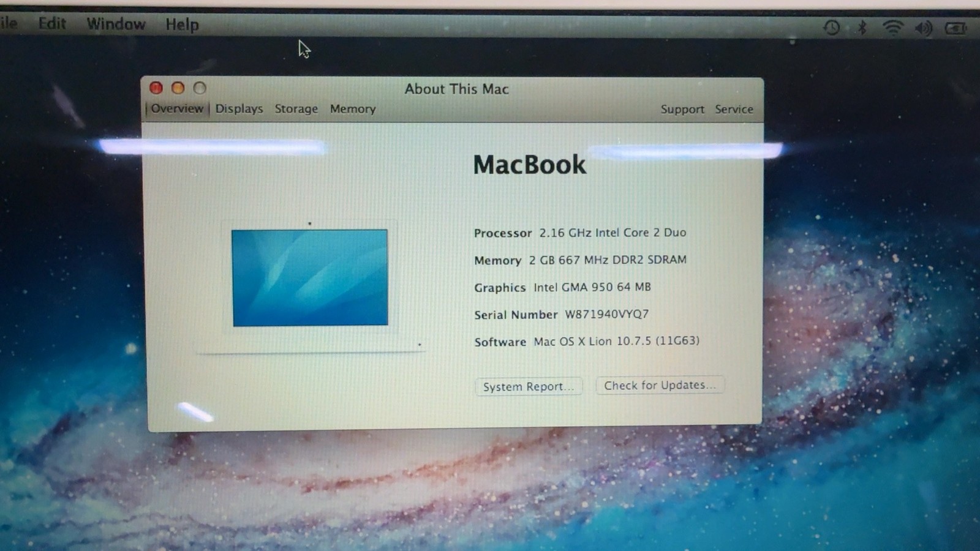Open the Wi-Fi status menu
980x551 pixels.
[893, 27]
